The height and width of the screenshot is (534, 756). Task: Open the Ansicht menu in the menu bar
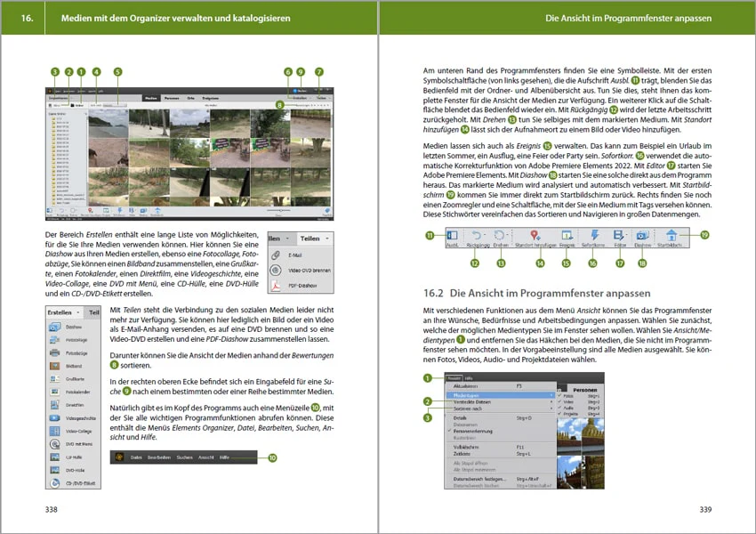pyautogui.click(x=454, y=378)
